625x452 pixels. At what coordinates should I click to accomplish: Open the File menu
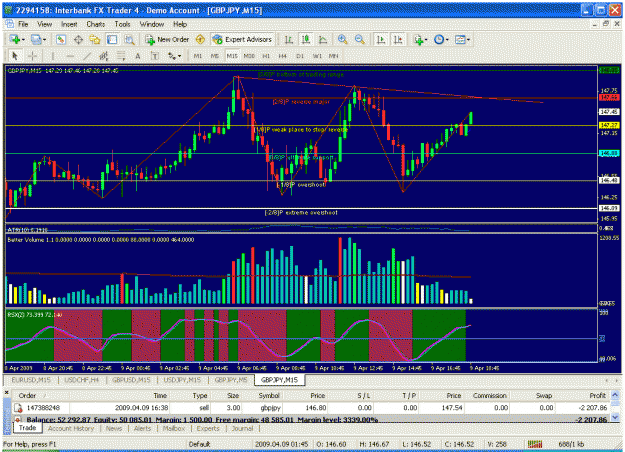[23, 24]
